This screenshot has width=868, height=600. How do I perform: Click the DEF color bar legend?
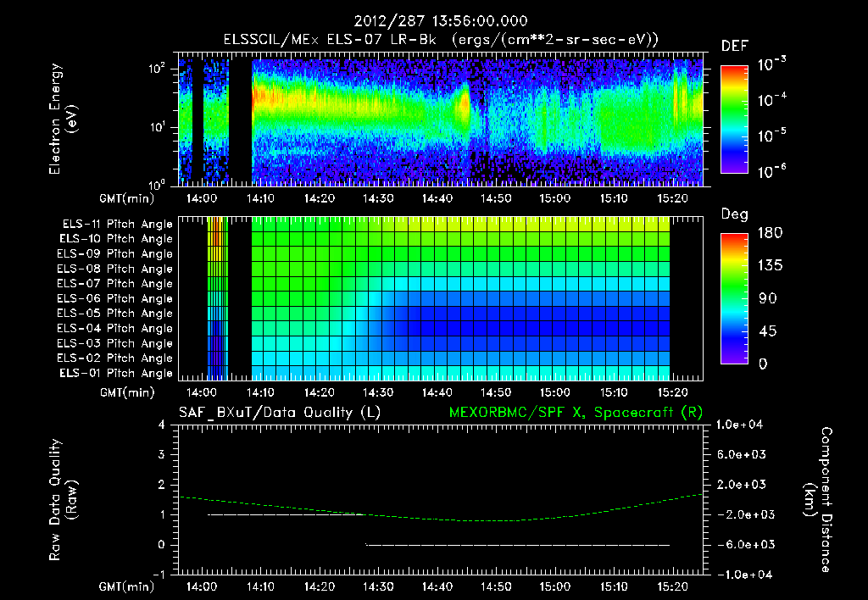pyautogui.click(x=734, y=119)
